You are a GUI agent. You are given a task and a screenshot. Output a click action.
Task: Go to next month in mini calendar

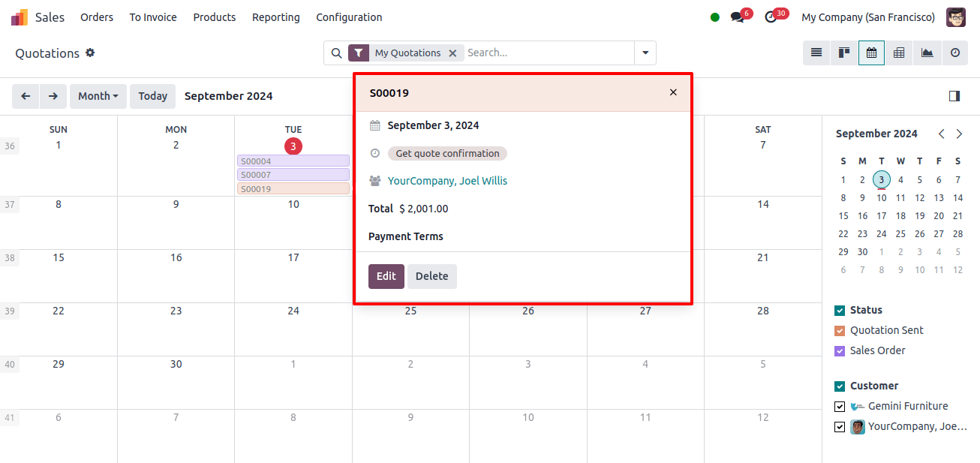(x=959, y=134)
